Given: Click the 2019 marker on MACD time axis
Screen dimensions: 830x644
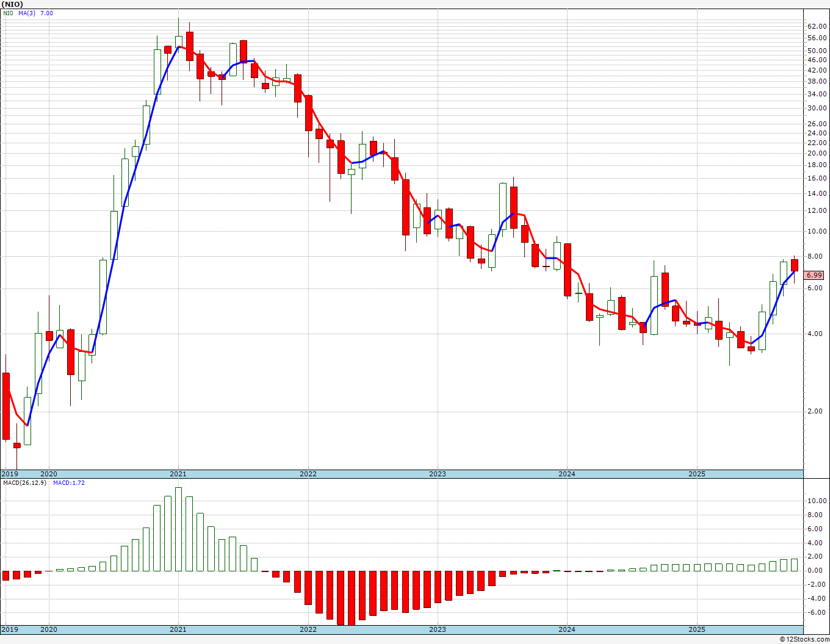Looking at the screenshot, I should coord(10,629).
